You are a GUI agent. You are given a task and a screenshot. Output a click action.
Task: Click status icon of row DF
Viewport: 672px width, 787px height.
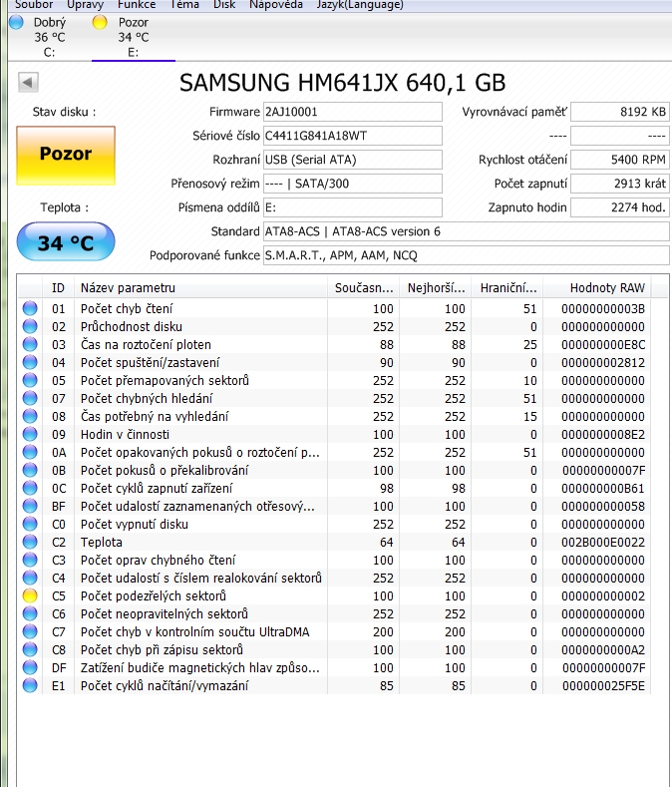[x=30, y=667]
